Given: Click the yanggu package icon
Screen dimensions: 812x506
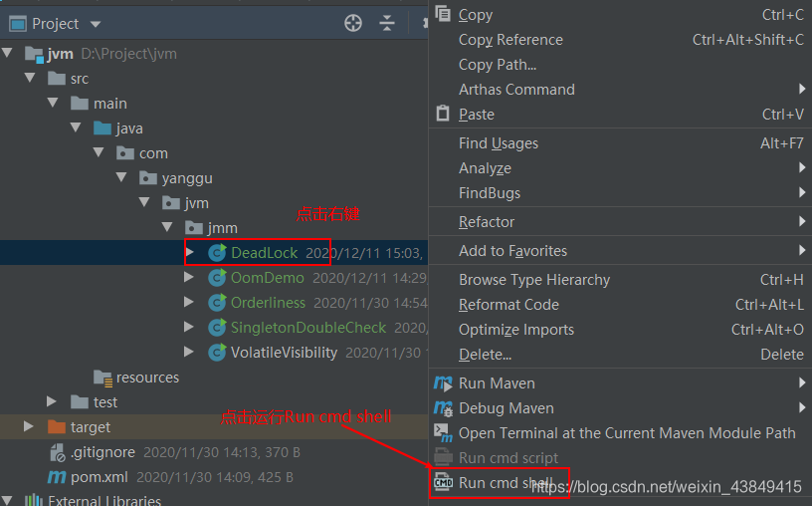Looking at the screenshot, I should [x=148, y=178].
